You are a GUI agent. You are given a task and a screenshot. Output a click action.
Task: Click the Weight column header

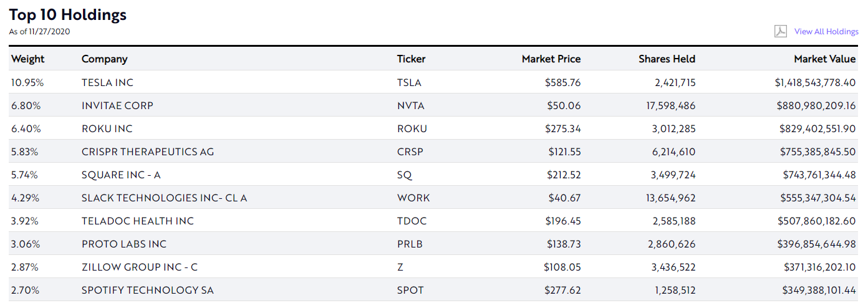(x=28, y=59)
